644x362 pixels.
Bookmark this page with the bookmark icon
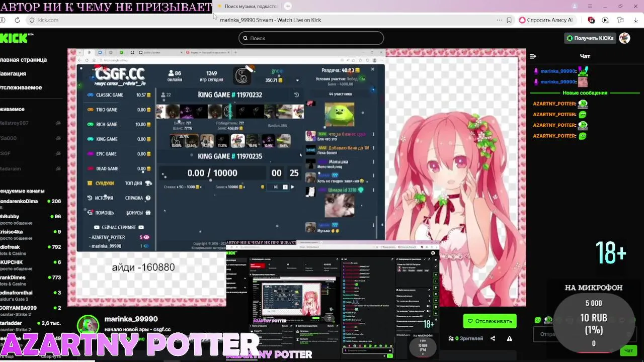(x=509, y=20)
